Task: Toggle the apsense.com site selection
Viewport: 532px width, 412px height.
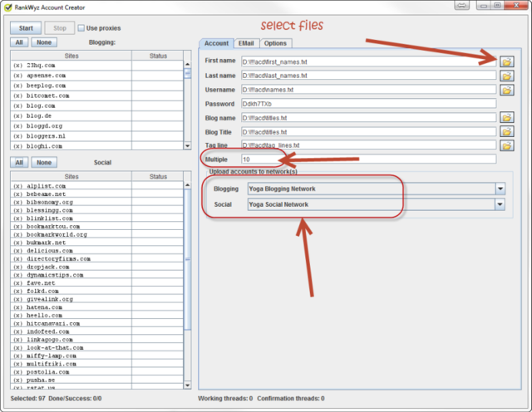Action: tap(17, 76)
